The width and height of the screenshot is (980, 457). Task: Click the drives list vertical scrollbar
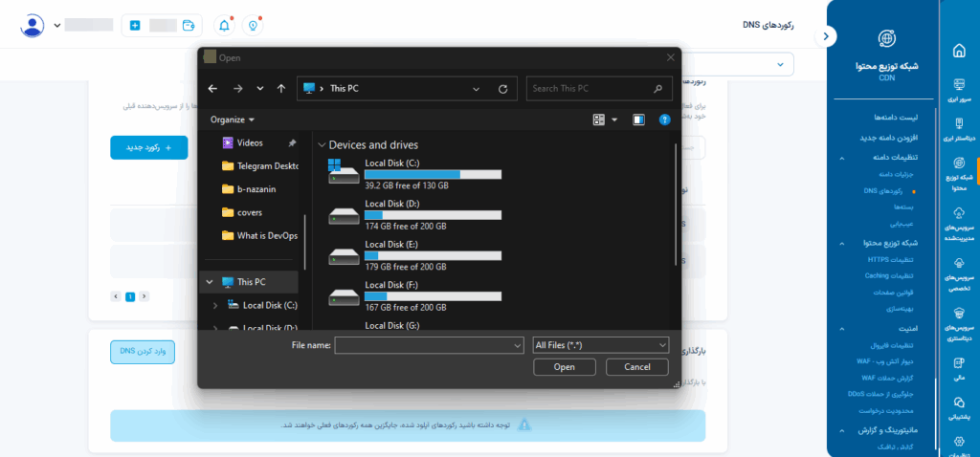[676, 205]
